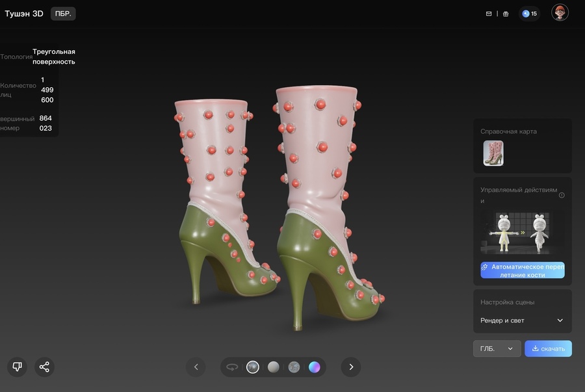The image size is (585, 392).
Task: Click the ПБР. tag in header
Action: pos(63,14)
